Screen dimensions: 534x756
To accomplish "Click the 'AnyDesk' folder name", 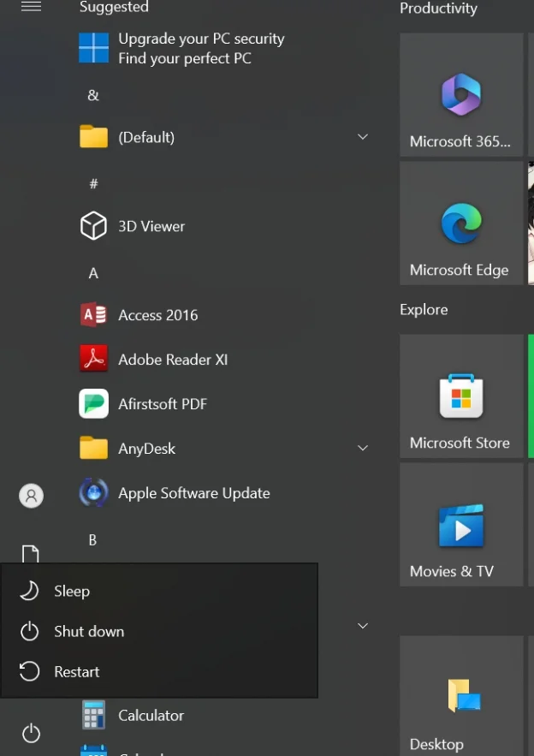I will pyautogui.click(x=146, y=449).
